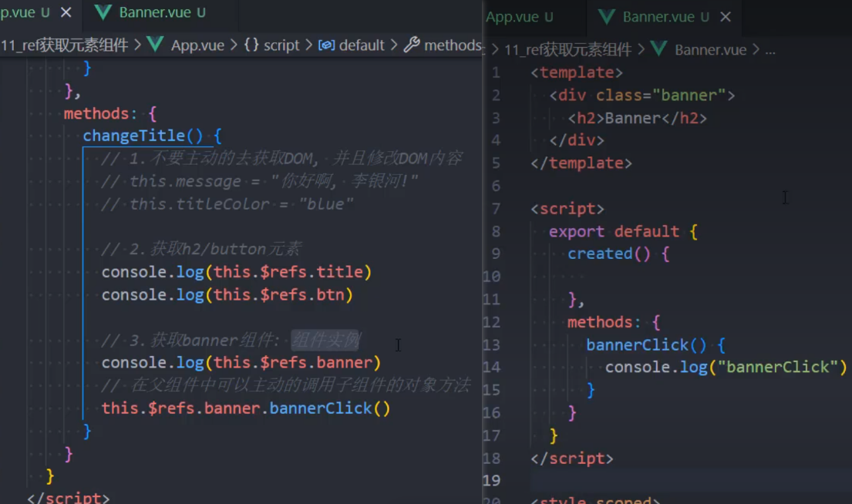The width and height of the screenshot is (852, 504).
Task: Open App.vue tab in right editor pane
Action: click(x=520, y=18)
